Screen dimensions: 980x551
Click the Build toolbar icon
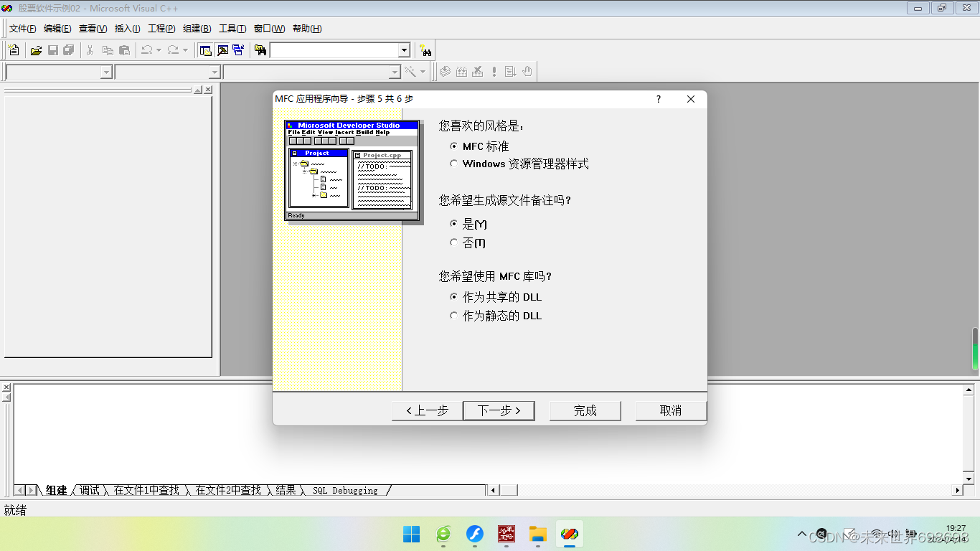[x=461, y=72]
